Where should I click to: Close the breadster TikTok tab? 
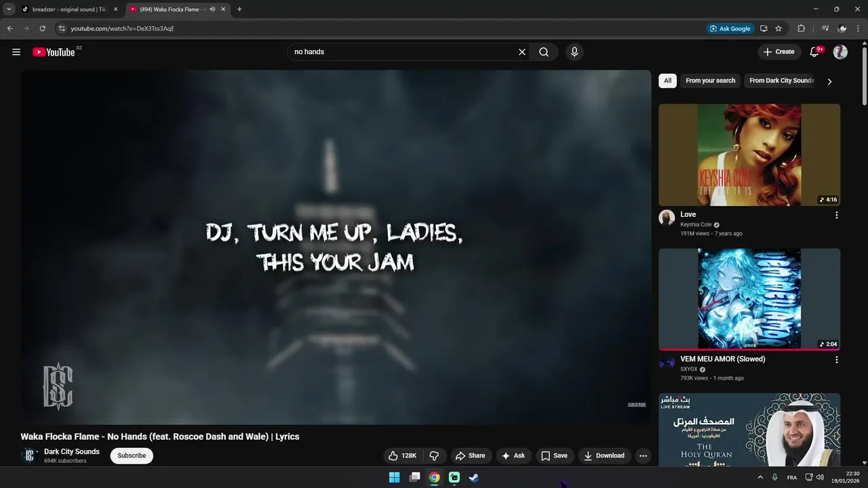(115, 9)
